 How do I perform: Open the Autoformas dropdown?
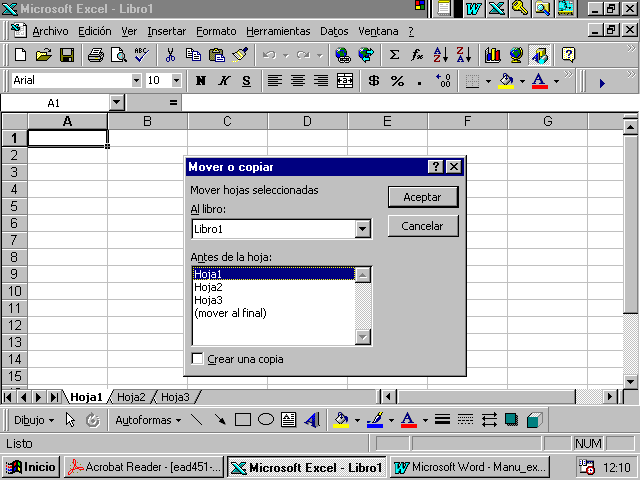(x=148, y=420)
